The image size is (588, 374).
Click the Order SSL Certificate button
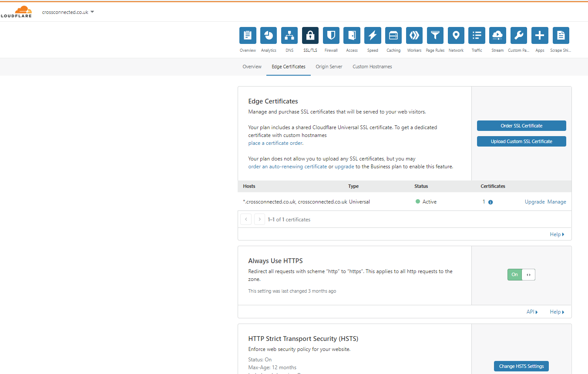coord(521,126)
